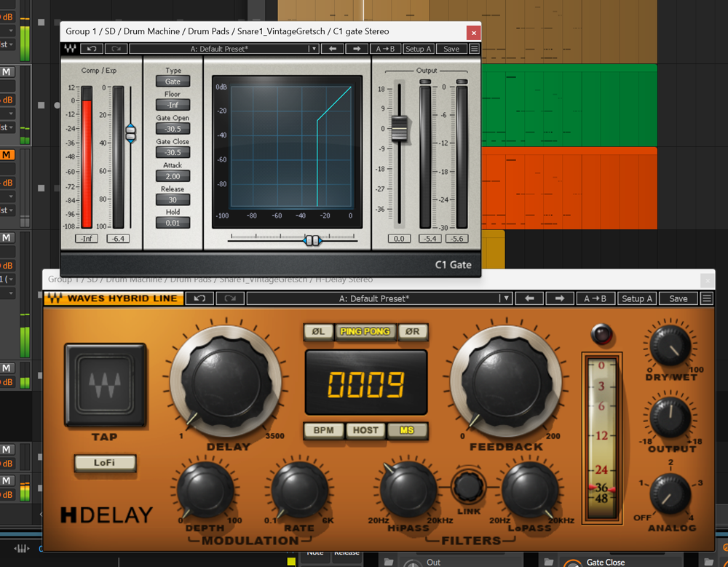The image size is (728, 567).
Task: Click the undo arrow in C1 Gate toolbar
Action: [91, 49]
